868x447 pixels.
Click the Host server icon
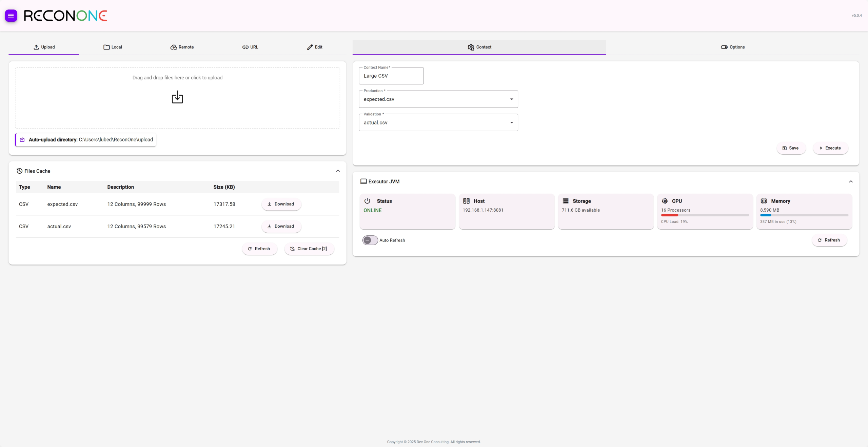click(467, 201)
